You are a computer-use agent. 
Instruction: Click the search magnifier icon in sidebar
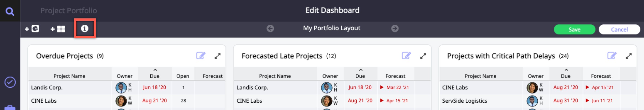point(10,11)
